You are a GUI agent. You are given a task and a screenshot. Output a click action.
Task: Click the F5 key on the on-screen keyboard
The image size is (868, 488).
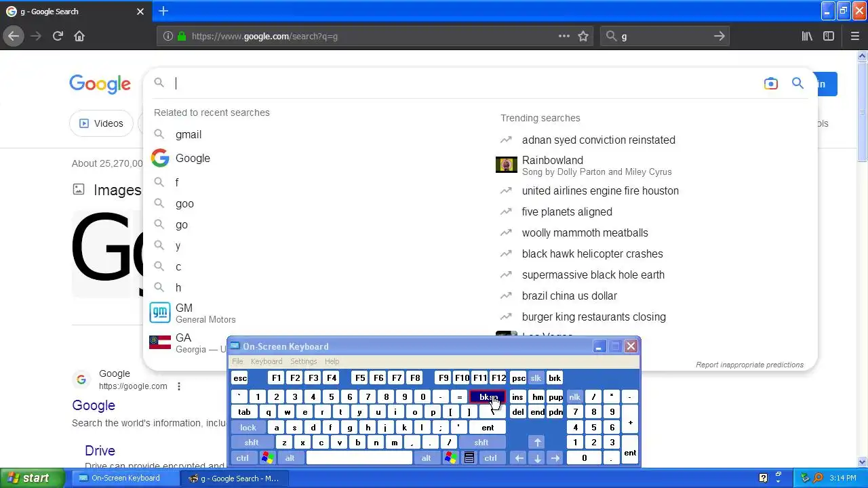[359, 378]
